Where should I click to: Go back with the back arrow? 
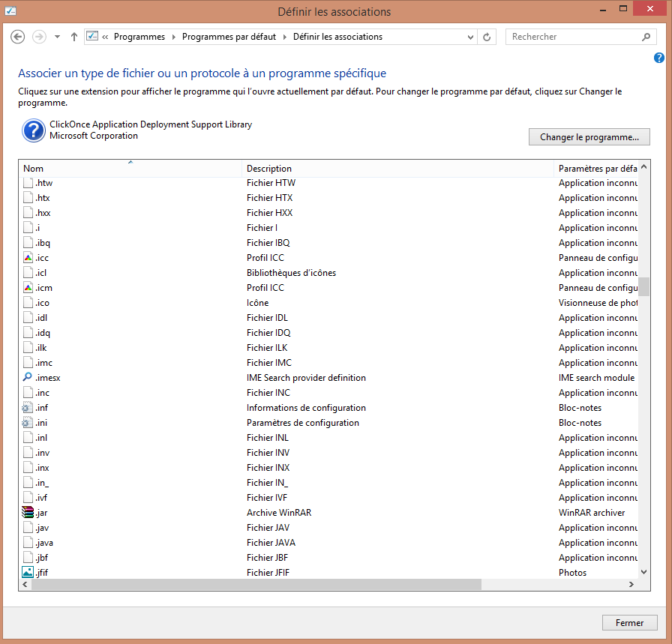[x=17, y=37]
